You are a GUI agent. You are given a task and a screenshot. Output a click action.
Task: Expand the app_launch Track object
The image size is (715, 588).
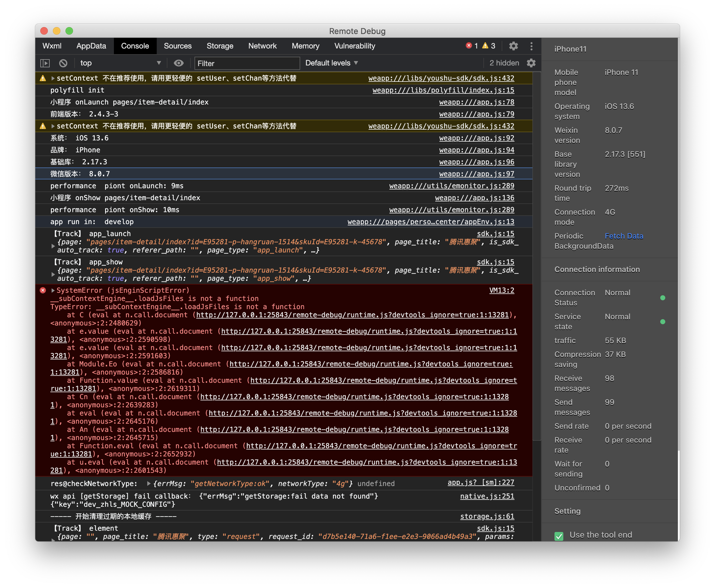point(53,246)
